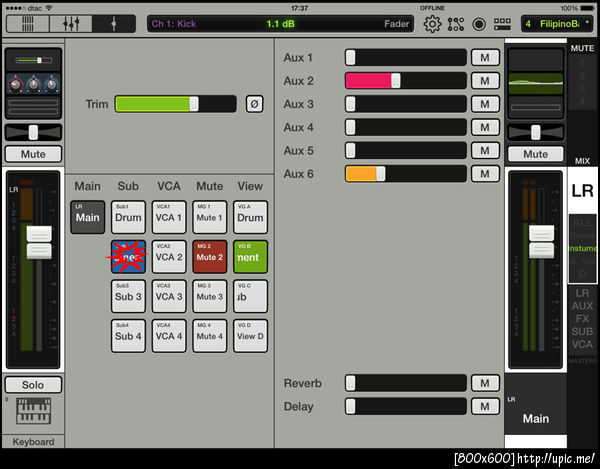Toggle the polarity invert Ø button

coord(254,104)
